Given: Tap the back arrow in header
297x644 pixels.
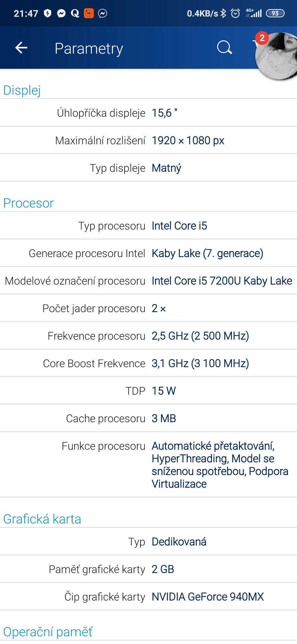Looking at the screenshot, I should (x=21, y=48).
